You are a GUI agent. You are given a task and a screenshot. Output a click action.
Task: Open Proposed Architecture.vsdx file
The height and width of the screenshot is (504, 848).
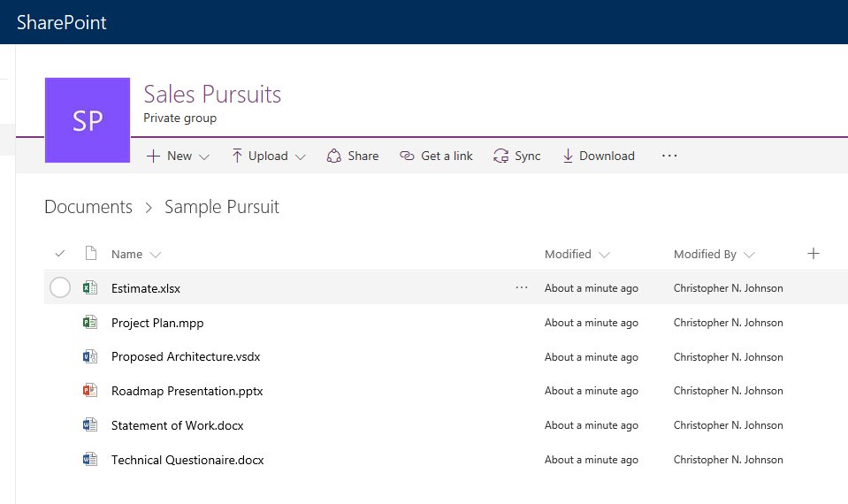tap(186, 357)
